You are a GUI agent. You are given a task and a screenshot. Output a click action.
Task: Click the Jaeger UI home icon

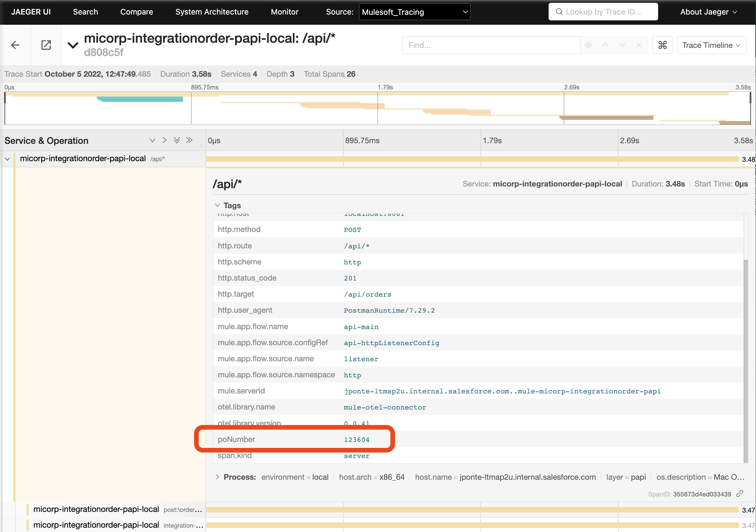[32, 11]
